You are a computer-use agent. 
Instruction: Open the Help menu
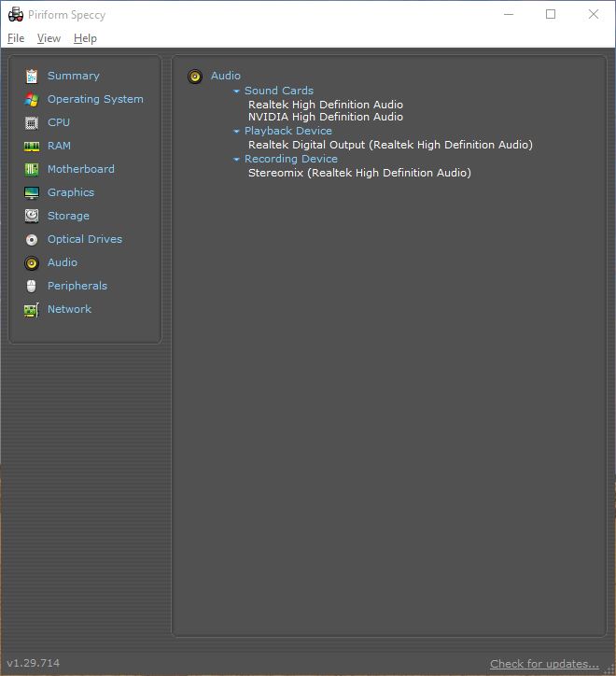tap(85, 38)
